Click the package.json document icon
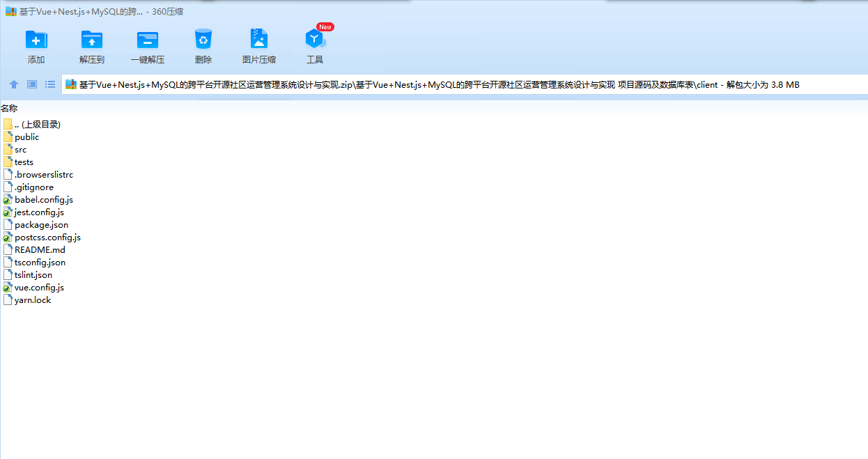Screen dimensions: 868x459 8,225
